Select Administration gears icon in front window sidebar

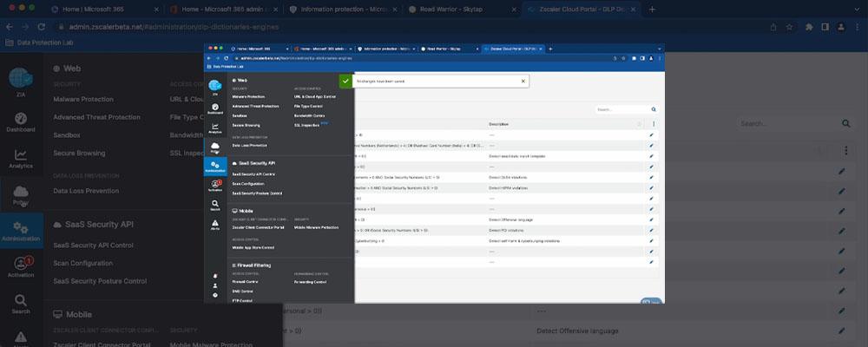pos(214,167)
